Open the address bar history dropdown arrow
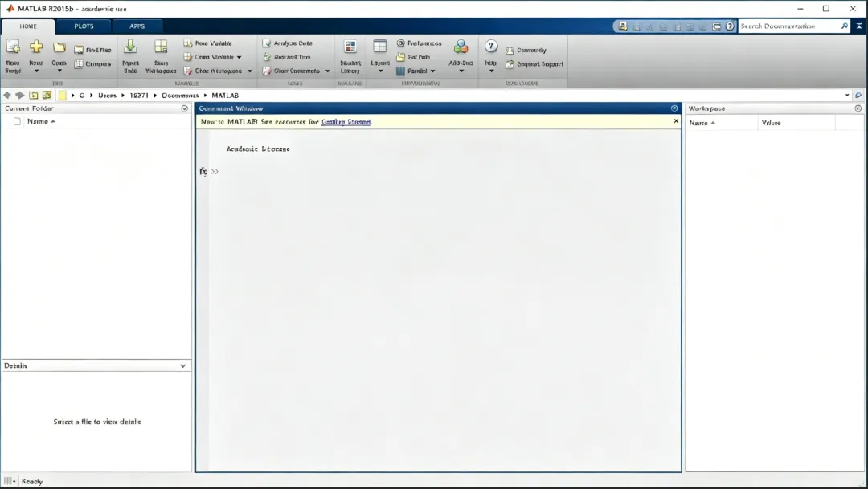This screenshot has height=489, width=868. point(847,95)
